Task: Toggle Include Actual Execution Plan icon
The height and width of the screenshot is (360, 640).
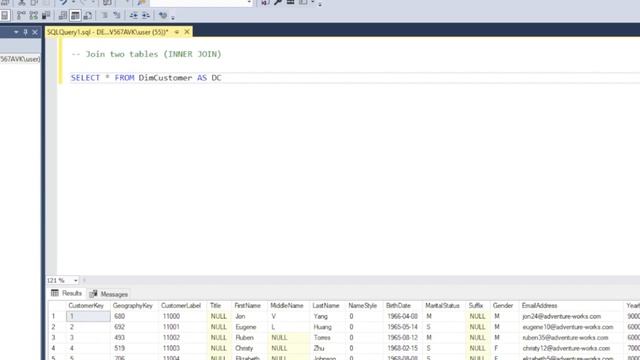Action: [21, 16]
